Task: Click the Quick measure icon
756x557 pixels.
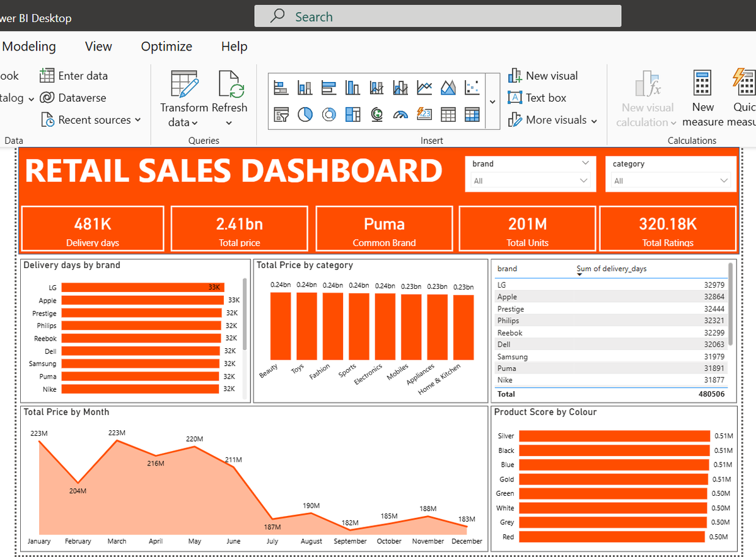Action: [744, 83]
